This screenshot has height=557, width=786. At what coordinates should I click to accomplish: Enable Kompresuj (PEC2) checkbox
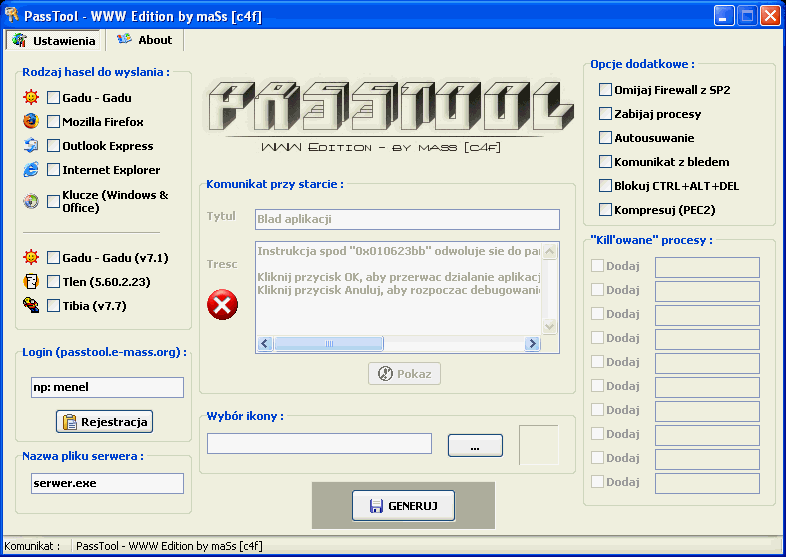(605, 210)
